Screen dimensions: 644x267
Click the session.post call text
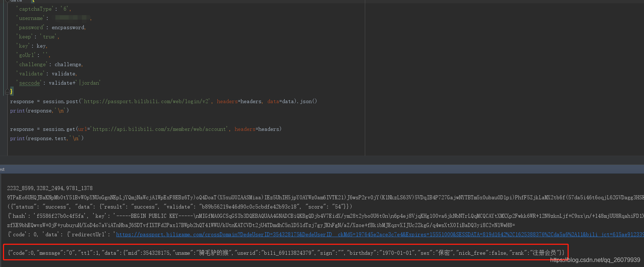[60, 101]
